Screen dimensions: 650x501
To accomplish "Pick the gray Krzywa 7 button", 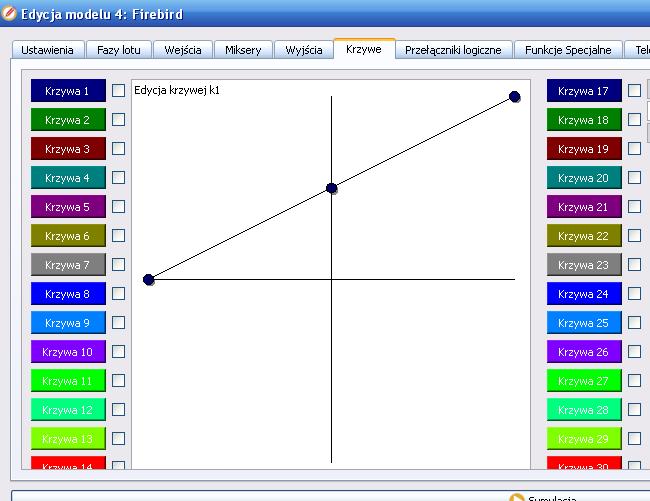I will click(x=68, y=265).
